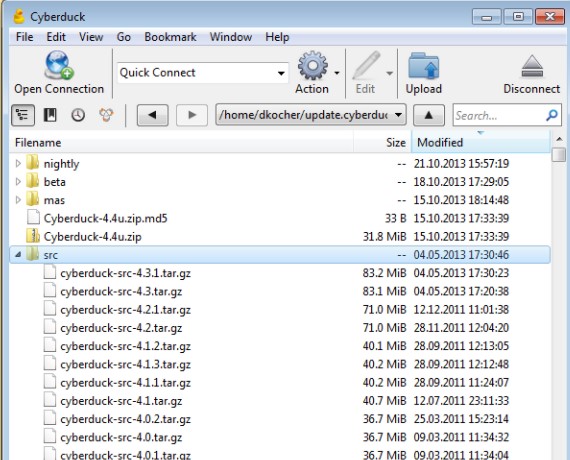
Task: Select cyberduck-src-4.3.tar.gz filename
Action: pos(121,291)
